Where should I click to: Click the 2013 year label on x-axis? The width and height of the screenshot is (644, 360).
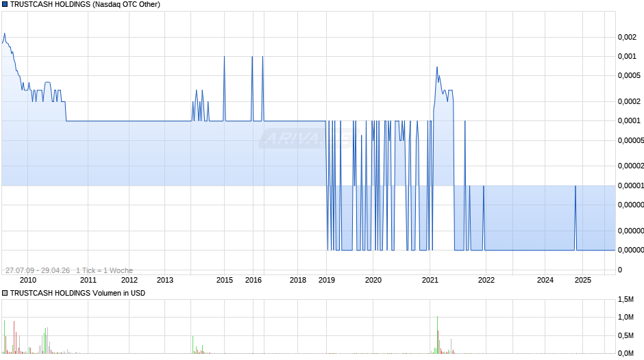coord(165,280)
